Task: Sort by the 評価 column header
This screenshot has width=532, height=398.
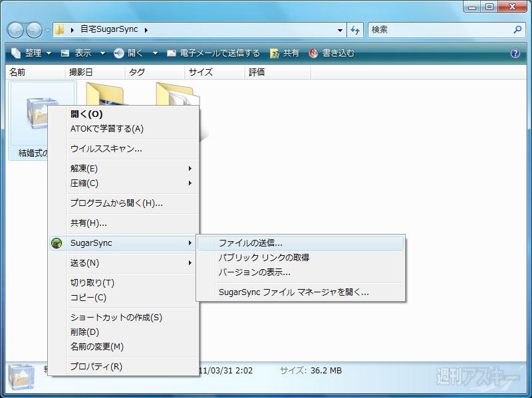Action: pos(277,72)
